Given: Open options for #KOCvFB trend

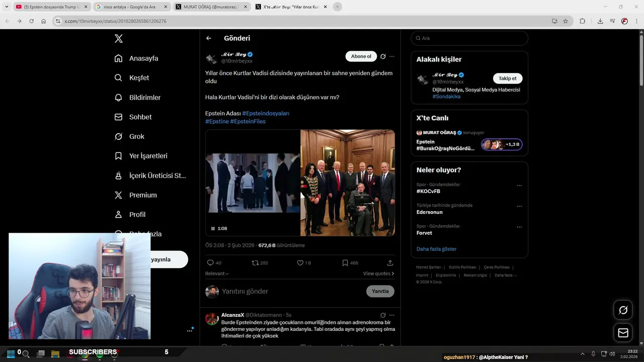Looking at the screenshot, I should (x=519, y=186).
